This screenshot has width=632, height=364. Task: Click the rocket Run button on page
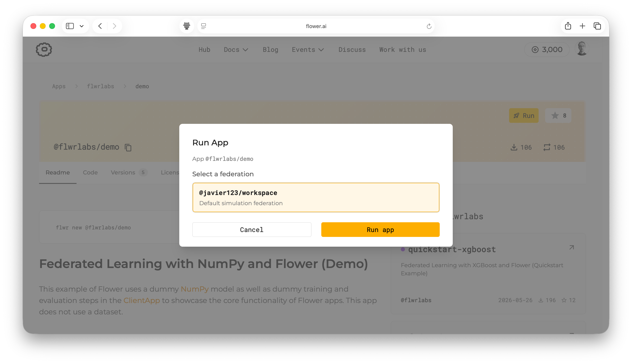524,116
